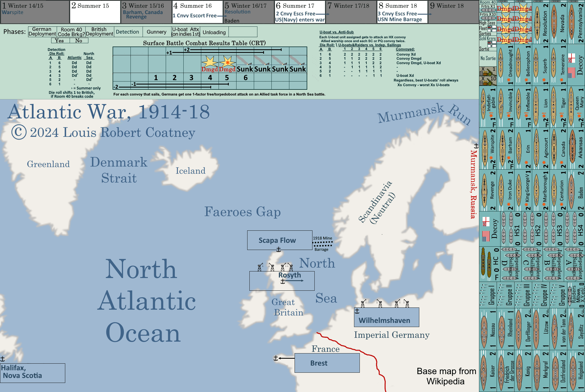Click the Halifax, Nova Scotia port box
This screenshot has width=585, height=392.
(x=32, y=373)
